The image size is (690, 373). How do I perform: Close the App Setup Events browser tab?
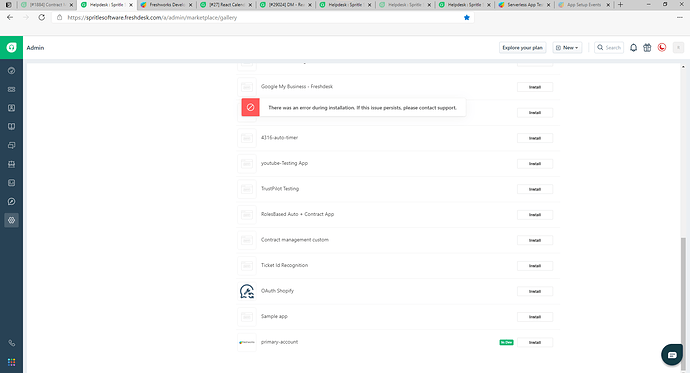608,5
